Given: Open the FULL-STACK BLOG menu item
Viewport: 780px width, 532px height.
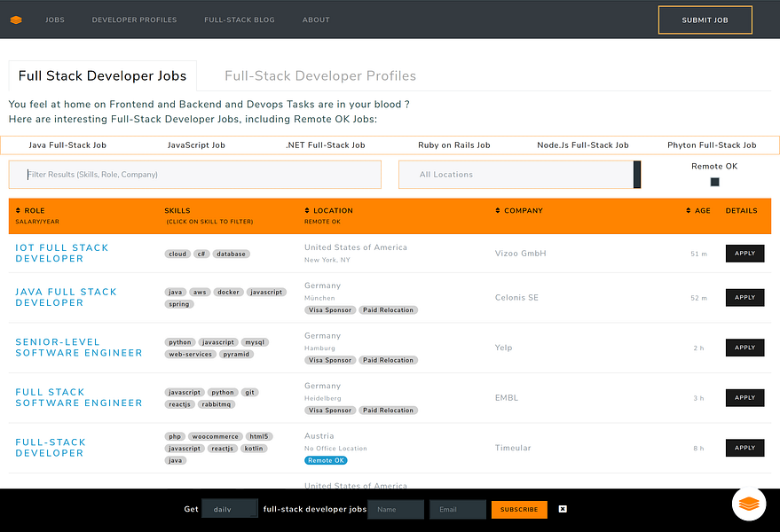Looking at the screenshot, I should [x=239, y=20].
